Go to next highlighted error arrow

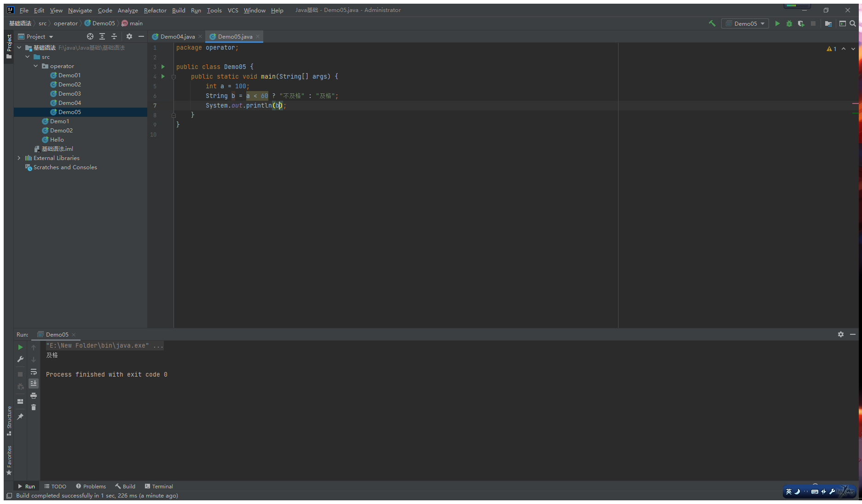[853, 49]
